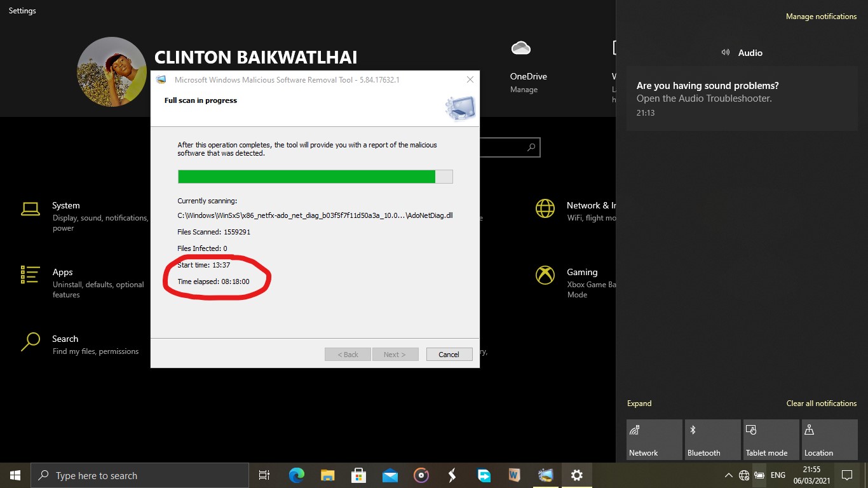Open Microsoft Word from the taskbar
This screenshot has height=488, width=868.
(514, 475)
